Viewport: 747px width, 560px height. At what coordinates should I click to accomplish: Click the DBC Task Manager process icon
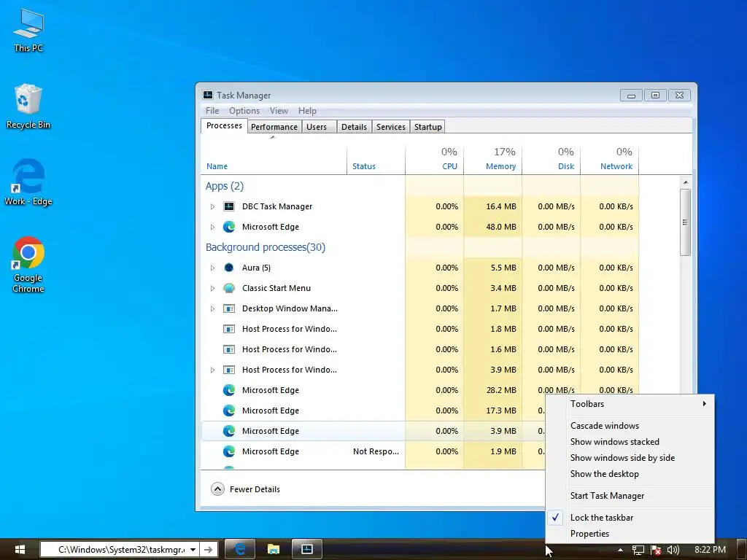(228, 206)
